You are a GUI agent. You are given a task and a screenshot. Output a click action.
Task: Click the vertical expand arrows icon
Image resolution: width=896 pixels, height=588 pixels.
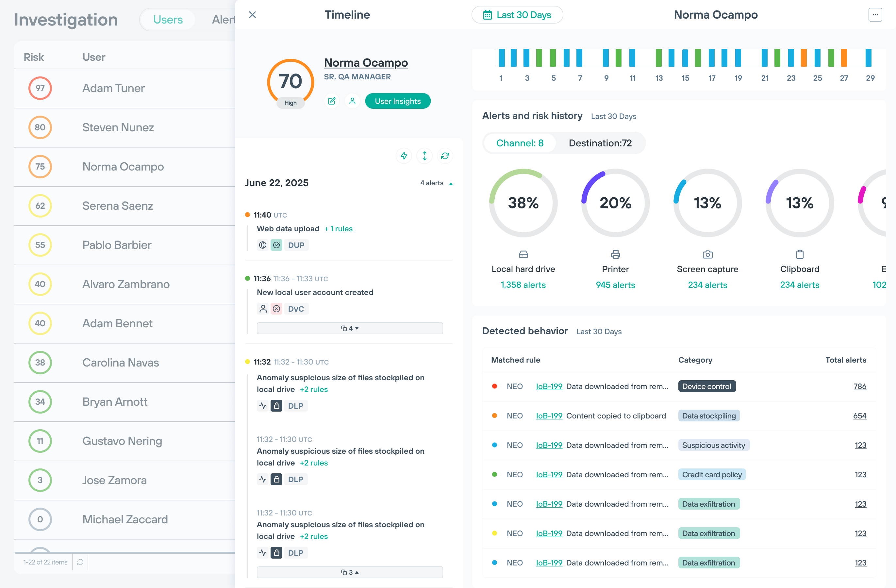point(424,155)
